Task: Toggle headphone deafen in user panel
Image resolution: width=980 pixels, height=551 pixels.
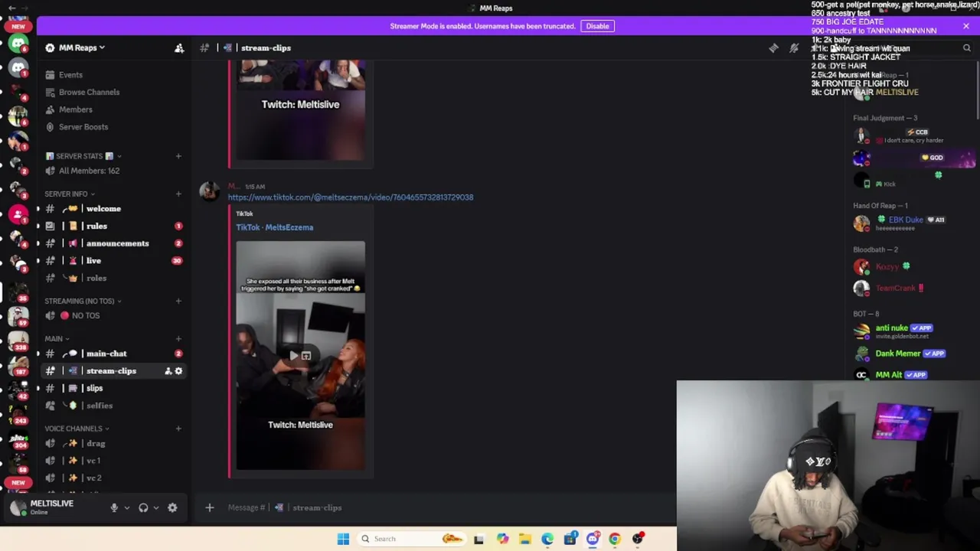Action: coord(143,507)
